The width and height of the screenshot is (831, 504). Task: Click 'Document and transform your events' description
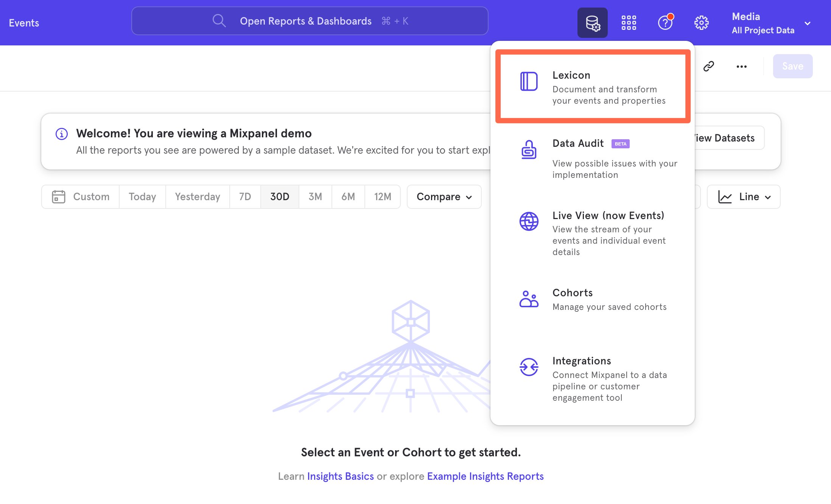click(609, 95)
